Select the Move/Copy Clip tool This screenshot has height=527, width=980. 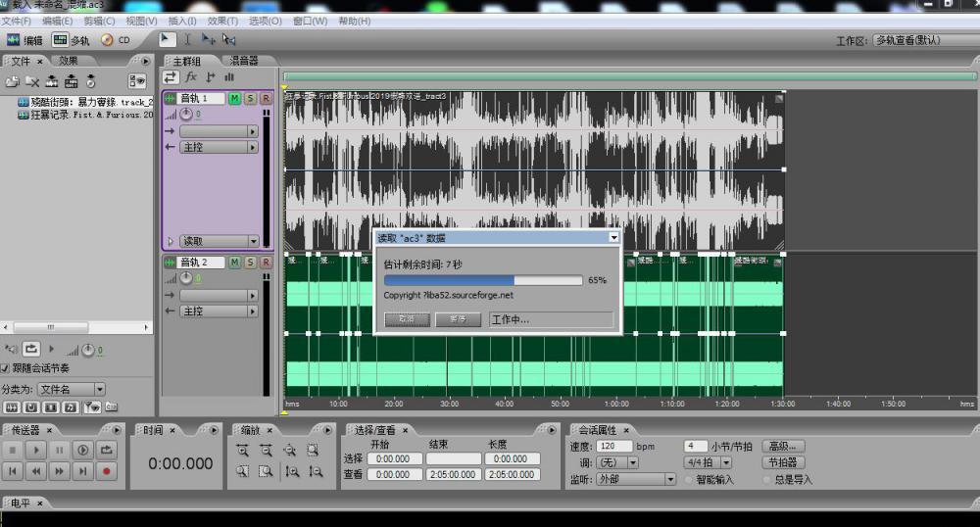click(208, 39)
